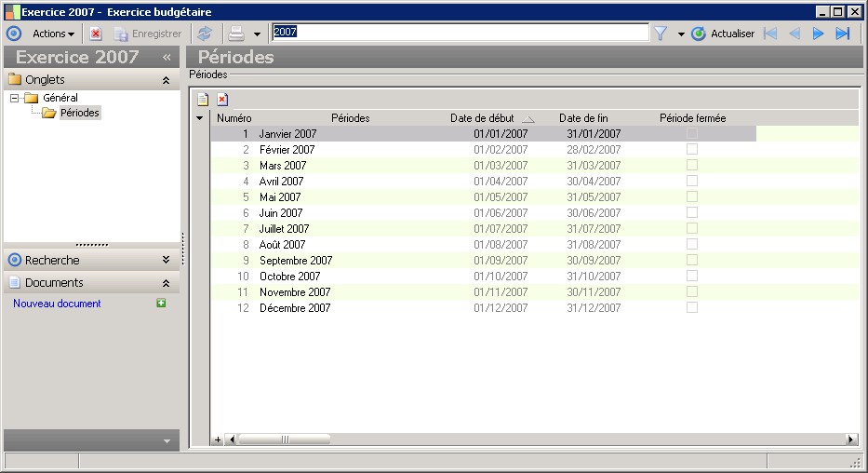Screen dimensions: 868x473
Task: Click horizontal scrollbar left arrow
Action: click(x=232, y=439)
